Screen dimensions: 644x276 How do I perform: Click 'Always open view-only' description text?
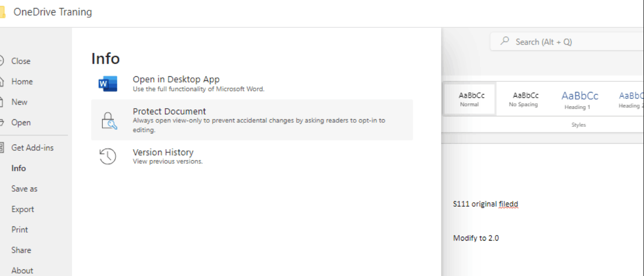pos(259,125)
